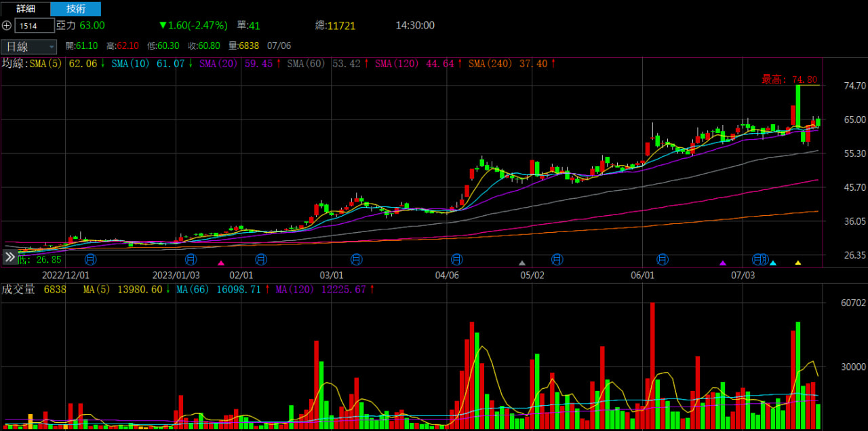Viewport: 868px width, 431px height.
Task: Click the SMA(60) moving average label
Action: click(x=307, y=63)
